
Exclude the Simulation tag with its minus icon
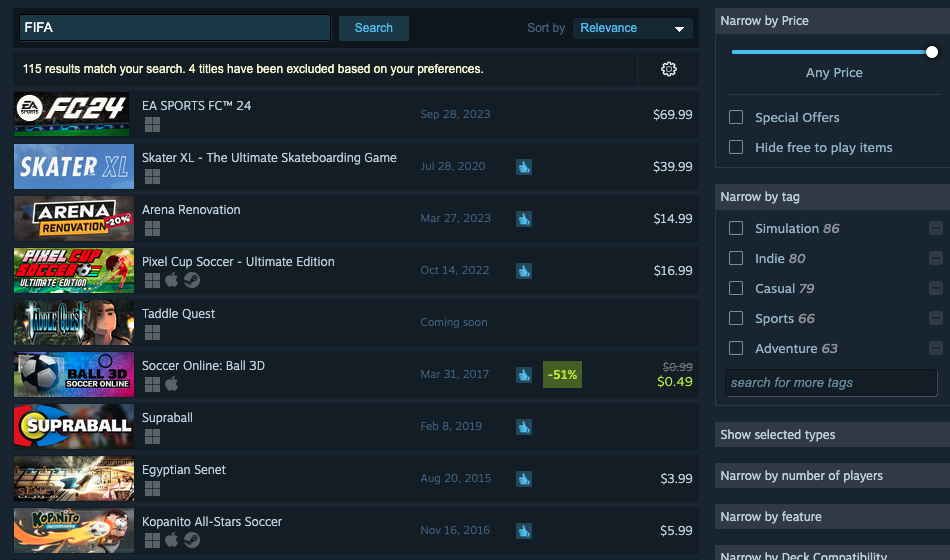pyautogui.click(x=935, y=229)
